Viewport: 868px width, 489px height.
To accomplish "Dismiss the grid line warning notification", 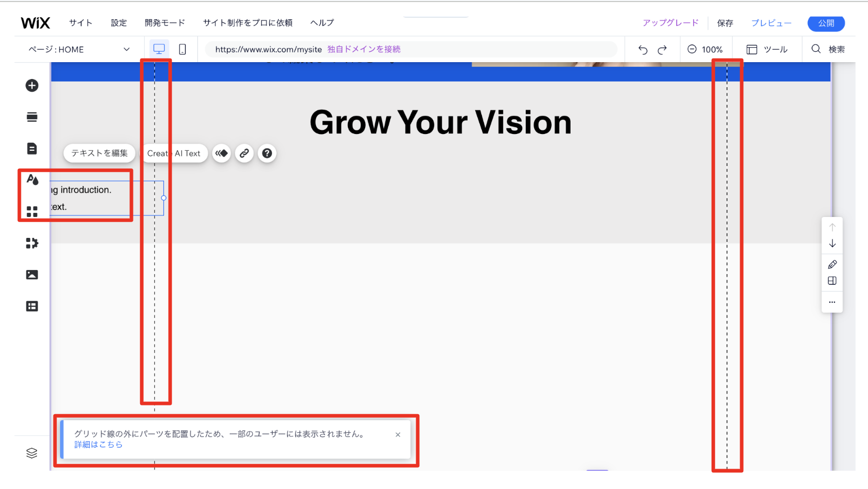I will tap(398, 434).
